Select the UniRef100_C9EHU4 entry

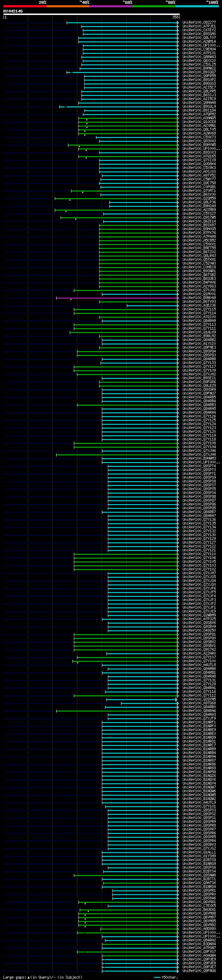199,49
